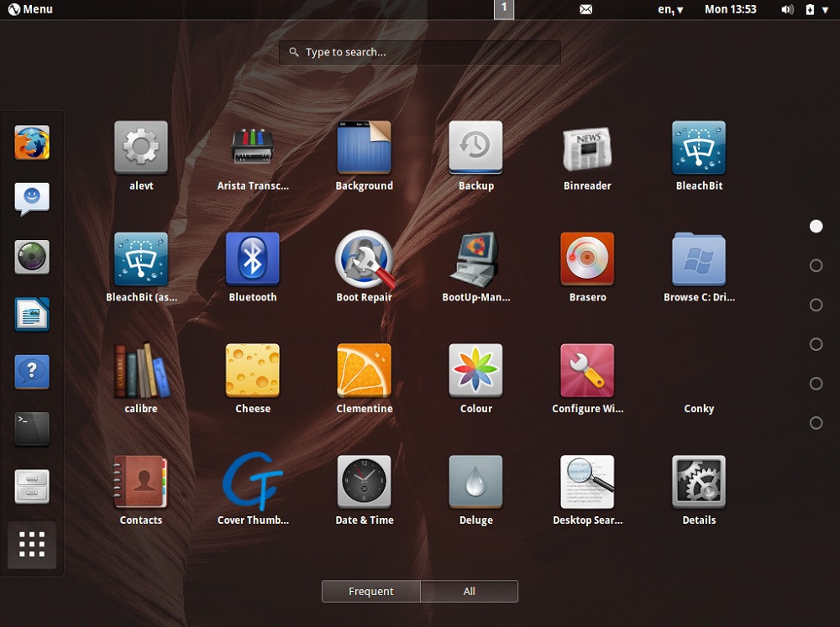Open camera lens app in dock

coord(32,257)
